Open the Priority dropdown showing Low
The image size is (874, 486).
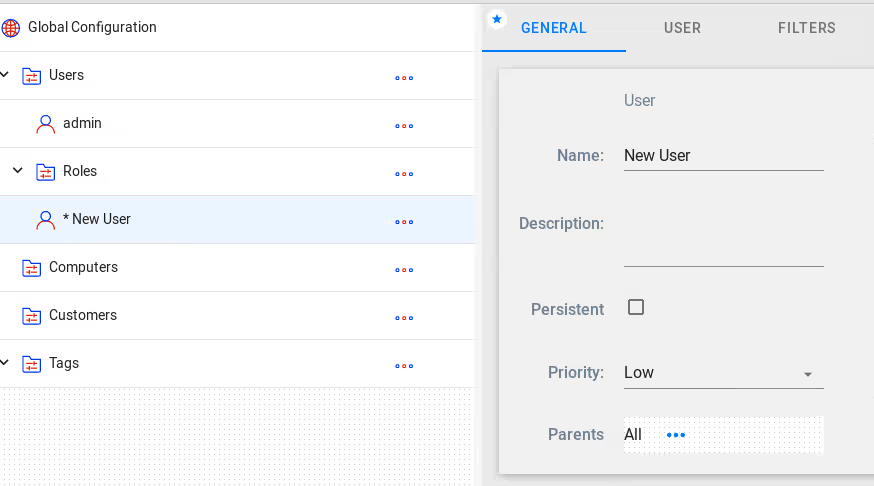coord(724,373)
